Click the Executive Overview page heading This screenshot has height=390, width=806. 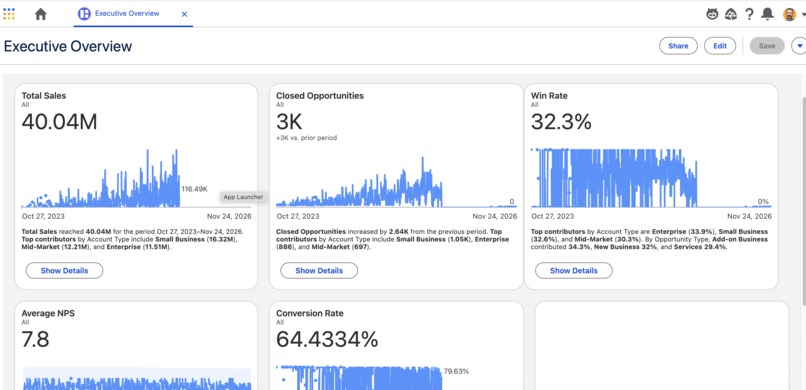[68, 46]
